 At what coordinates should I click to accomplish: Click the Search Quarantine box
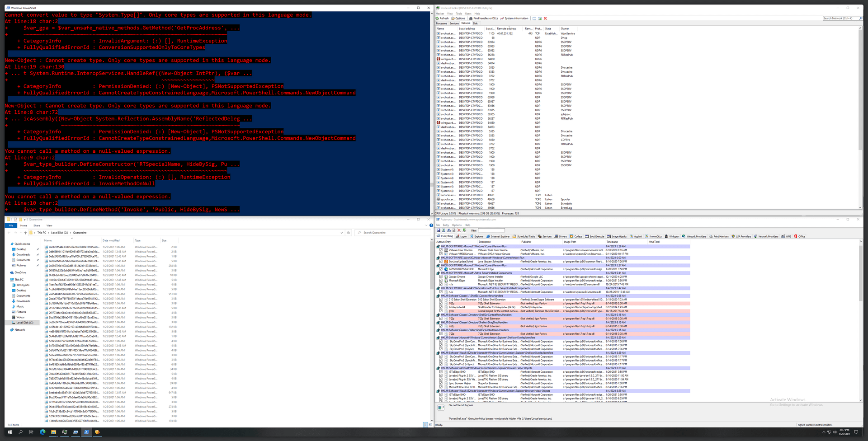point(393,233)
